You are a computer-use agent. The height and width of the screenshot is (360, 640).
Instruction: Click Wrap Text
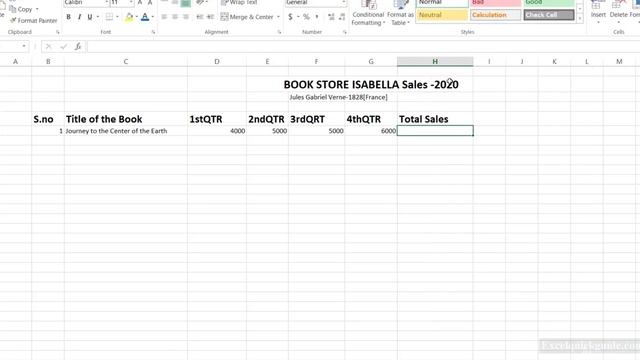[240, 2]
